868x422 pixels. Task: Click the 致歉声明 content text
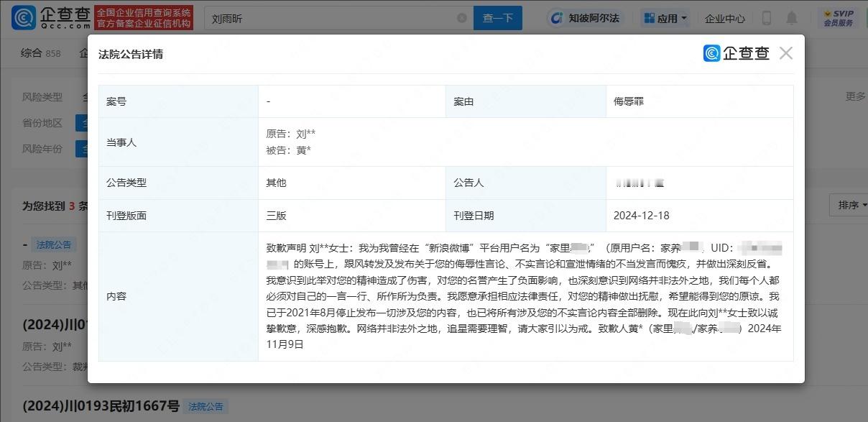pyautogui.click(x=525, y=296)
